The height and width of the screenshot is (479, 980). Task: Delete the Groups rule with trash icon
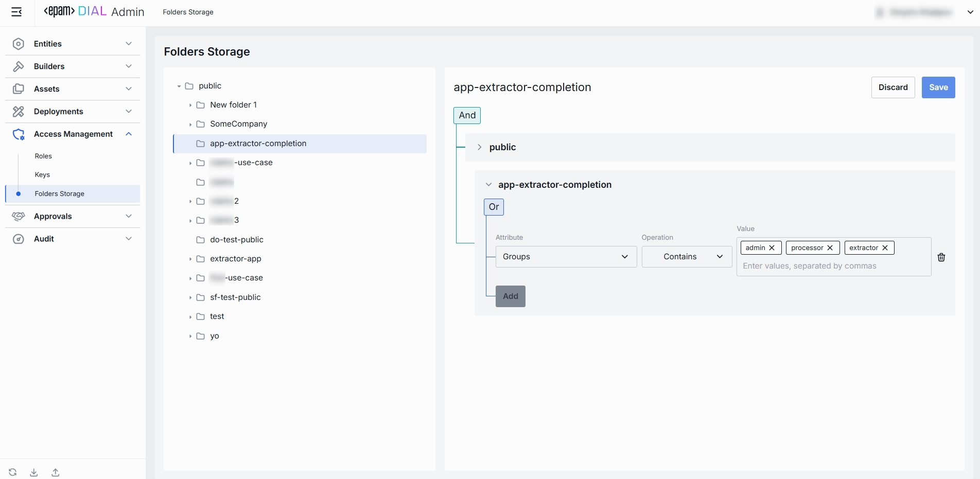[941, 257]
